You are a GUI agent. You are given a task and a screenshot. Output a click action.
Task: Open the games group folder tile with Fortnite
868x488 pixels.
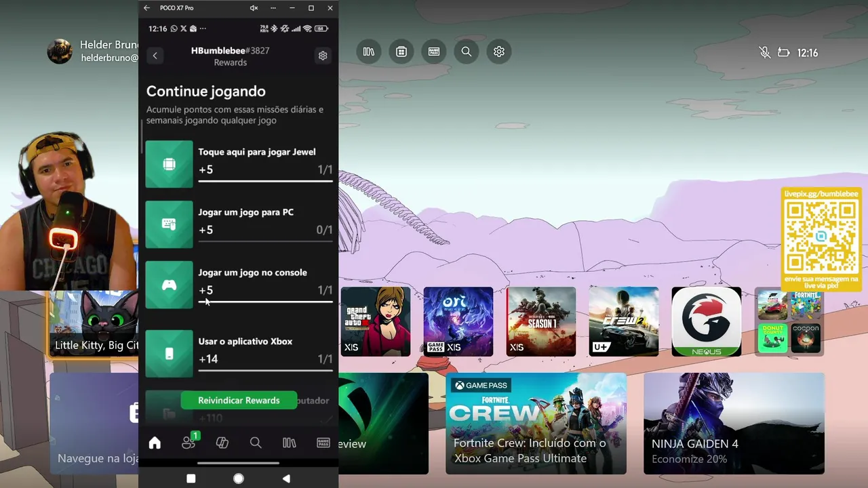coord(789,321)
